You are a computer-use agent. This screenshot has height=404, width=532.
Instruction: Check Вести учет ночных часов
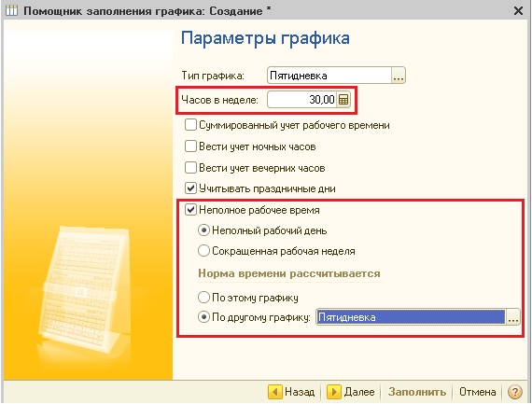190,146
